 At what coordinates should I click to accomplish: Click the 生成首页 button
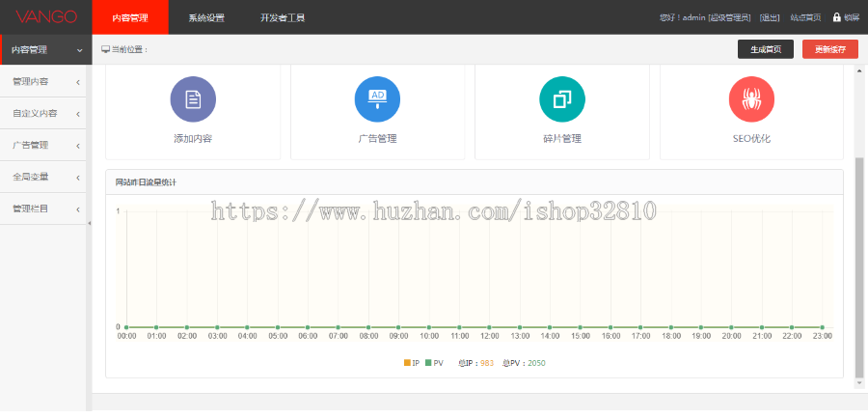766,49
